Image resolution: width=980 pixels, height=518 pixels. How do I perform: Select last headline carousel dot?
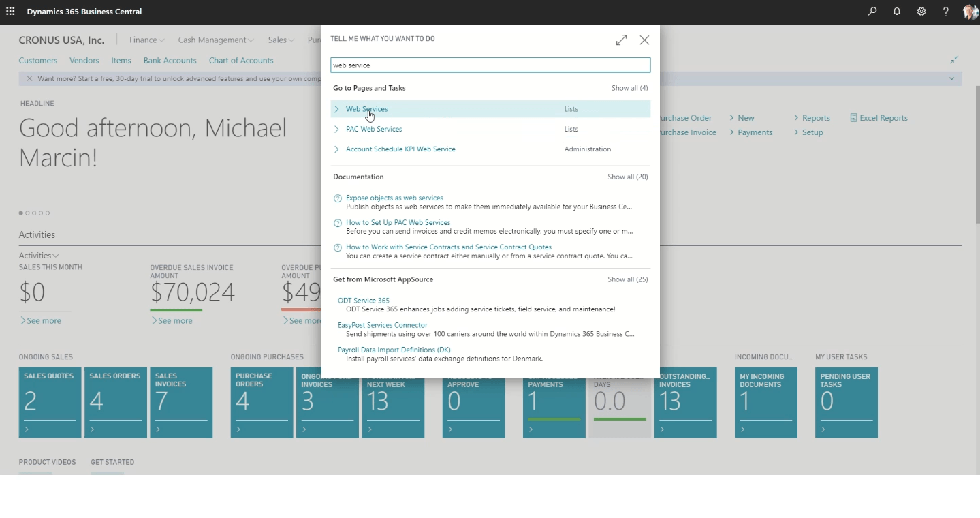pyautogui.click(x=48, y=213)
